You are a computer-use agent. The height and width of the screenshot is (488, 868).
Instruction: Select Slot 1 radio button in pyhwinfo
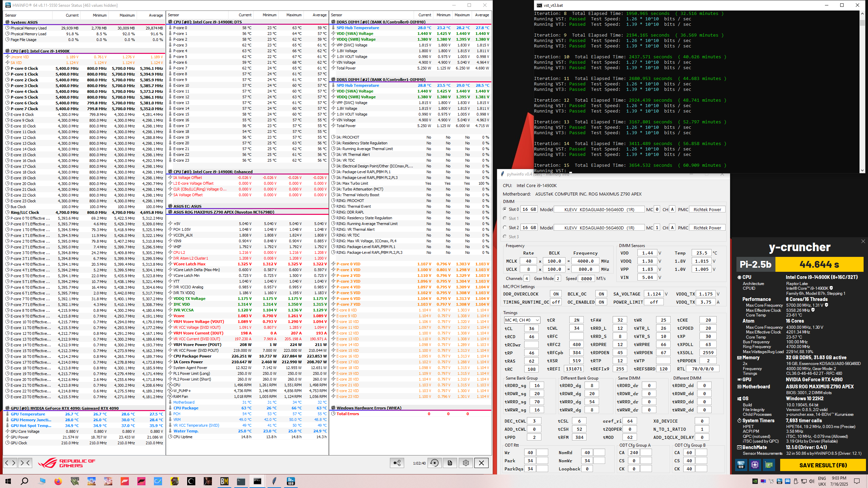point(505,219)
